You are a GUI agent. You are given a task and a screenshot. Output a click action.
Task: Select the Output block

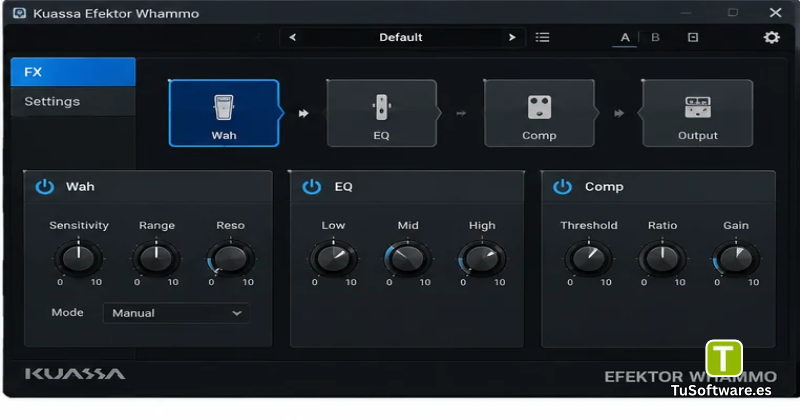[697, 113]
